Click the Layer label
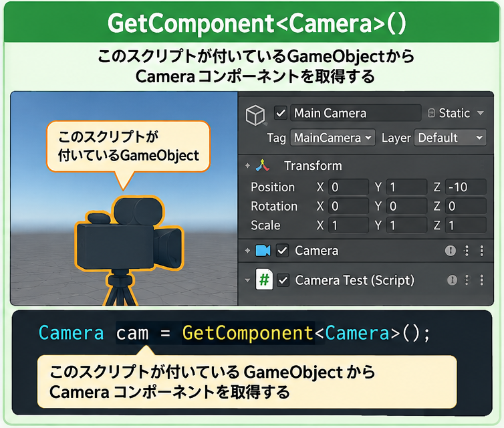This screenshot has height=428, width=504. coord(396,138)
